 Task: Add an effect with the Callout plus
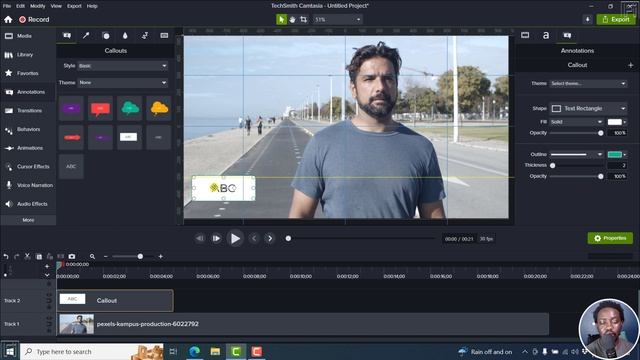coord(631,65)
